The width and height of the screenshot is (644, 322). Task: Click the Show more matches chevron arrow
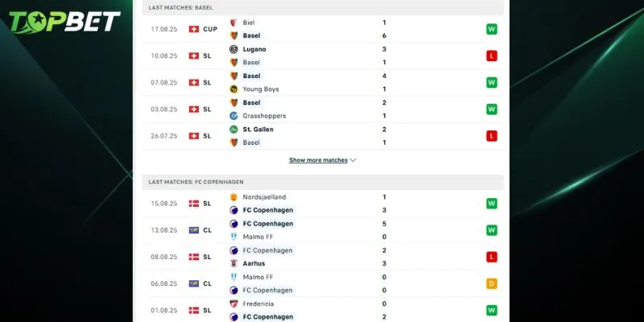point(353,160)
